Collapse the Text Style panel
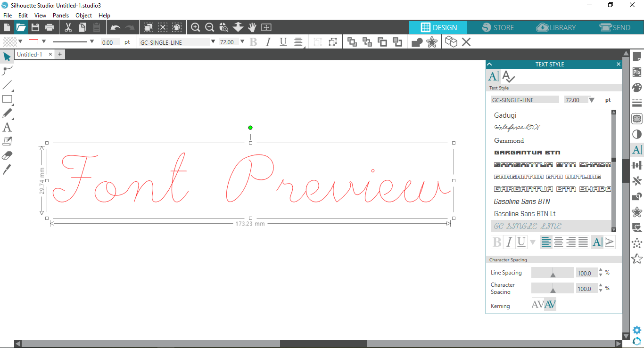This screenshot has height=348, width=644. pos(489,65)
